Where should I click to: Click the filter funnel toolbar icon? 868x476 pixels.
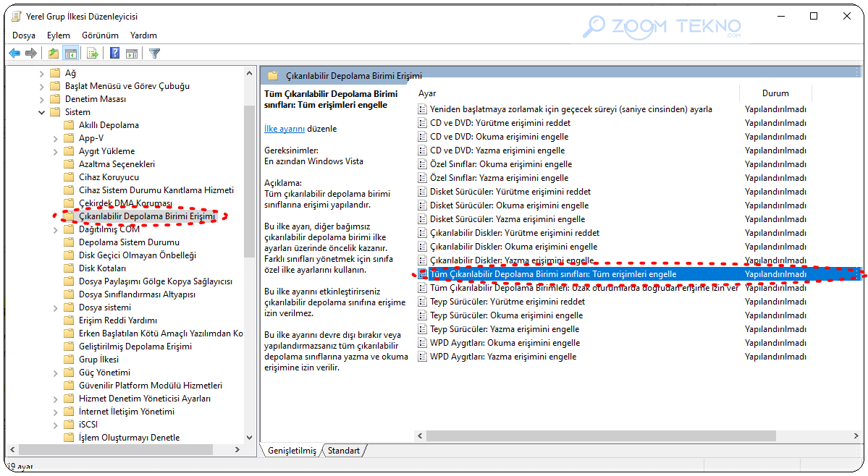(154, 54)
